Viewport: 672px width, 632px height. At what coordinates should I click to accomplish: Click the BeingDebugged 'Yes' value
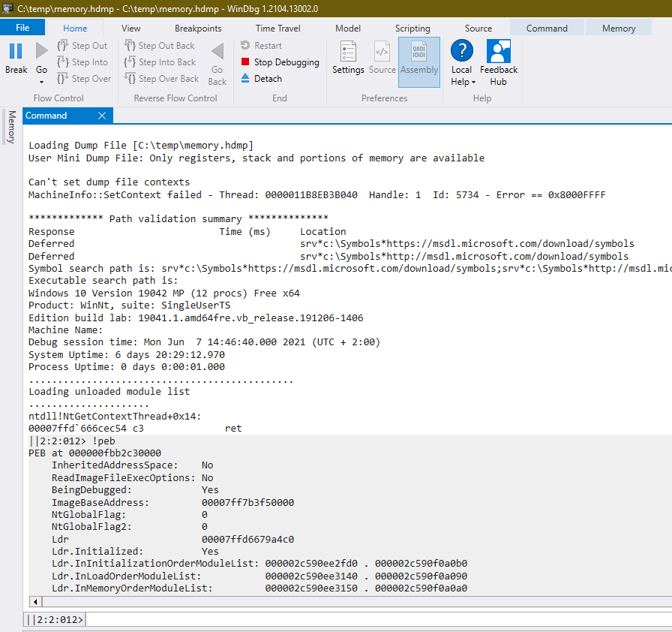[x=210, y=489]
